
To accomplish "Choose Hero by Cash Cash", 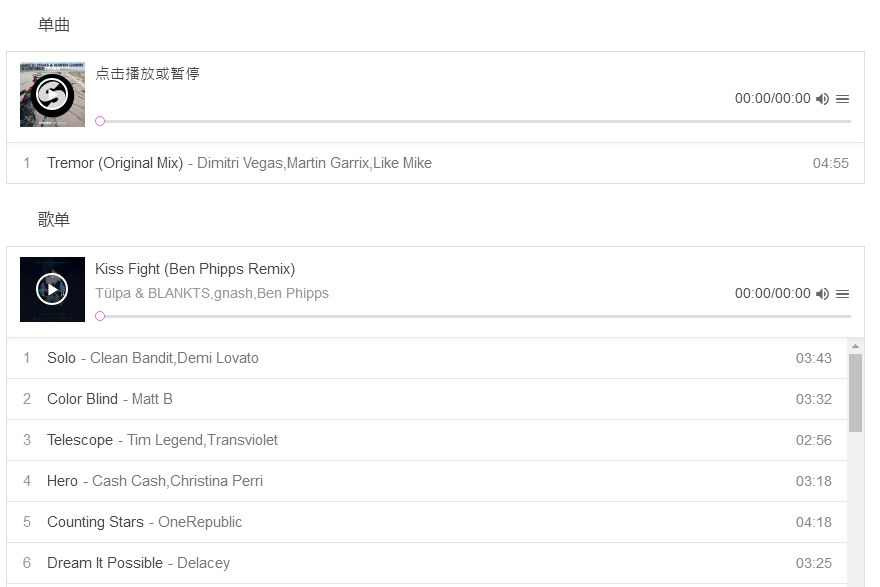I will pyautogui.click(x=62, y=481).
